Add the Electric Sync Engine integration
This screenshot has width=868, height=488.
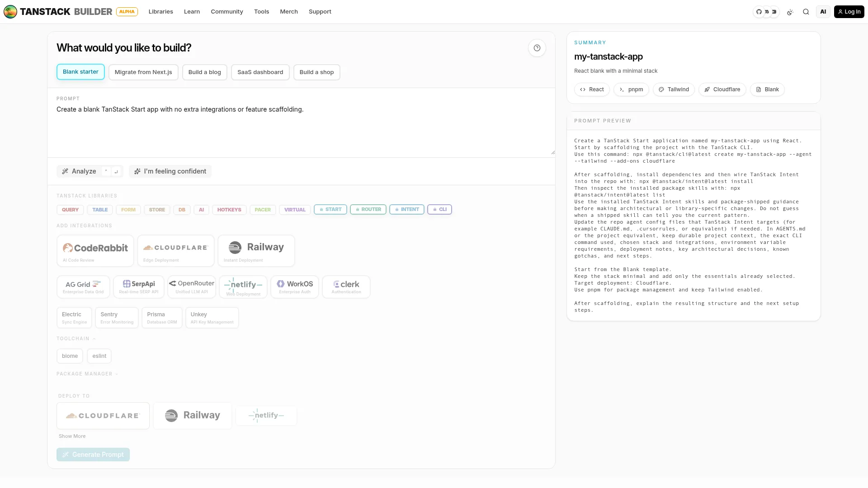(74, 318)
